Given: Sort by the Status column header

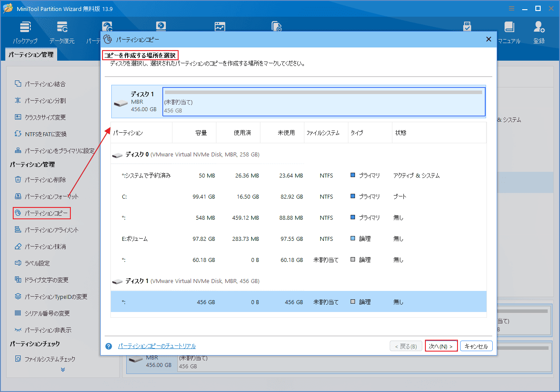Looking at the screenshot, I should point(439,133).
